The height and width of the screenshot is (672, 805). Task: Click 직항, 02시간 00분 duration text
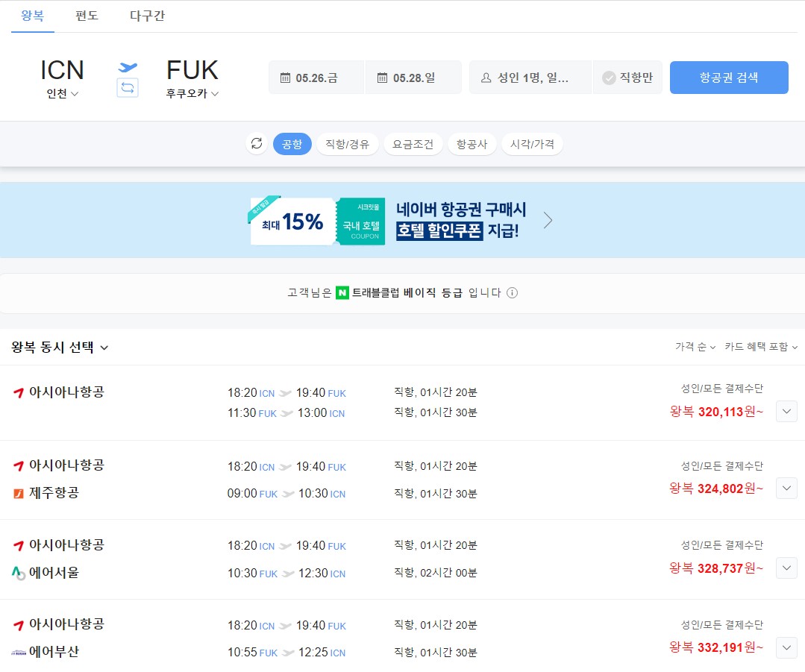436,573
